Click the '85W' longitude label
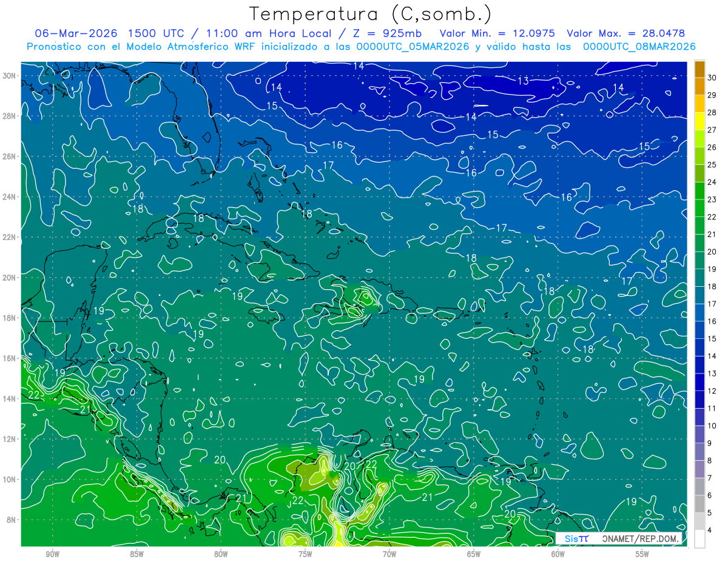This screenshot has height=562, width=728. 136,554
